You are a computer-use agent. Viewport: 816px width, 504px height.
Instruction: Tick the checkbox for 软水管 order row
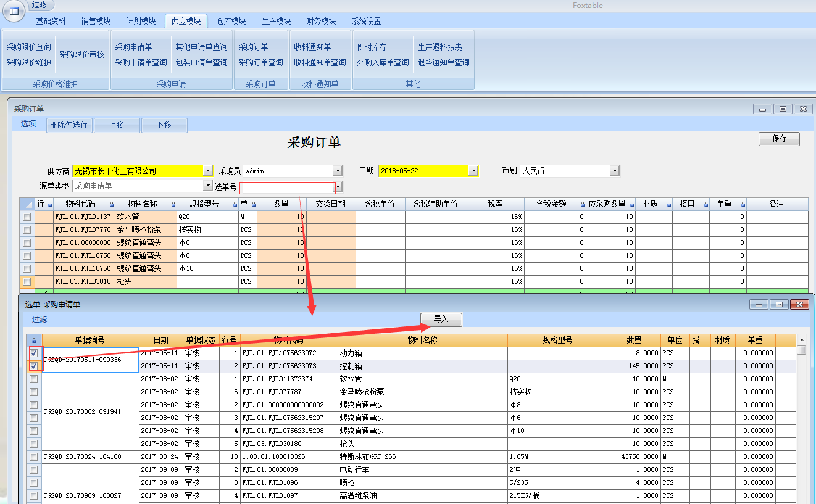[x=27, y=217]
